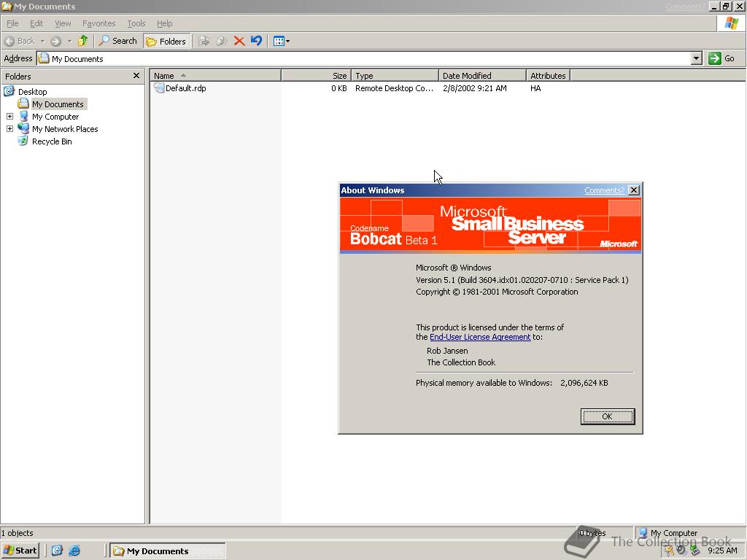Open the Forward history dropdown arrow
Image resolution: width=747 pixels, height=560 pixels.
coord(69,41)
